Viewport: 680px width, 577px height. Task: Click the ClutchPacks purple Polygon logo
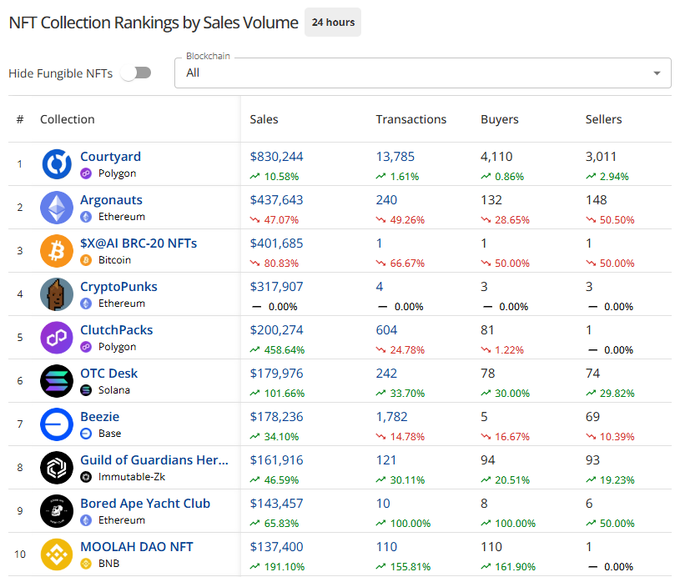coord(57,338)
